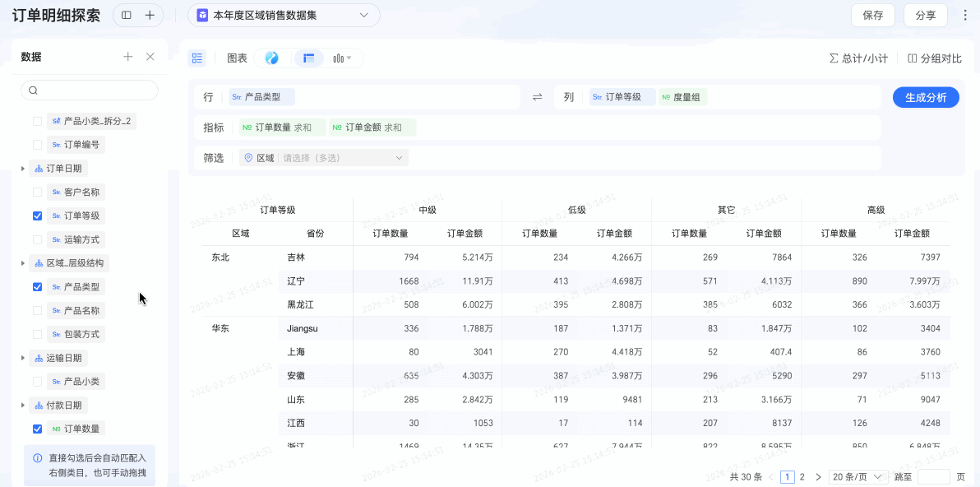Toggle the field configuration list icon
This screenshot has height=487, width=980.
tap(197, 58)
